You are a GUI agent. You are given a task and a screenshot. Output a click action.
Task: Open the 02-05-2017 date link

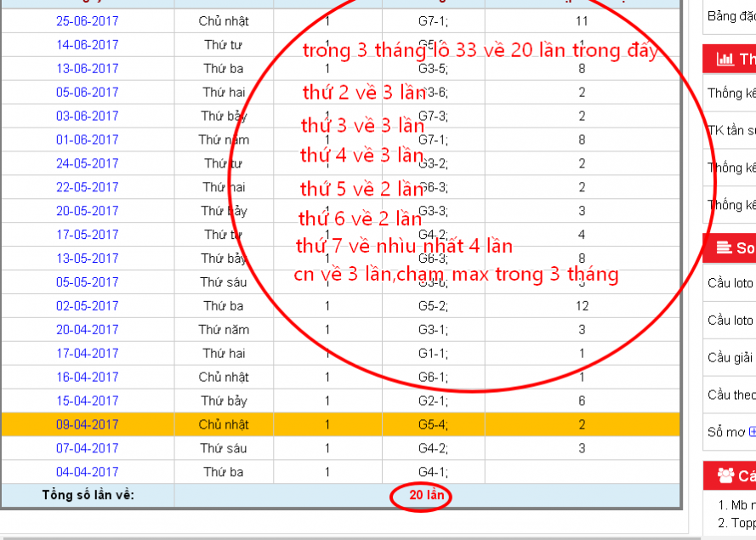pyautogui.click(x=88, y=306)
